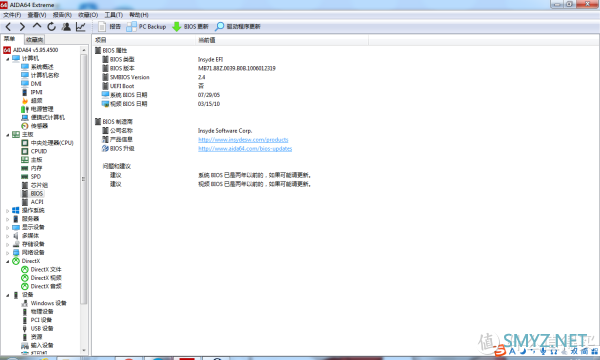Switch to the 收藏夹 favorites tab
The height and width of the screenshot is (360, 600).
coord(34,39)
